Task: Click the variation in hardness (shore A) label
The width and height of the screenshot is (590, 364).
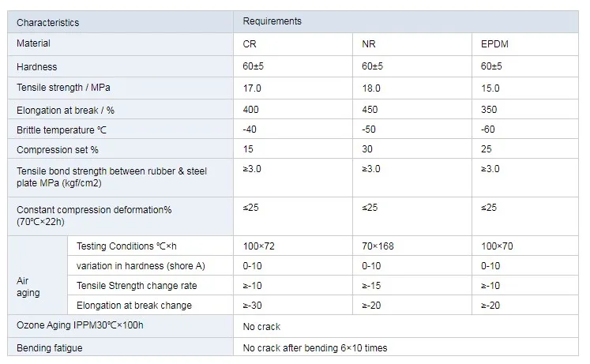Action: (x=137, y=265)
